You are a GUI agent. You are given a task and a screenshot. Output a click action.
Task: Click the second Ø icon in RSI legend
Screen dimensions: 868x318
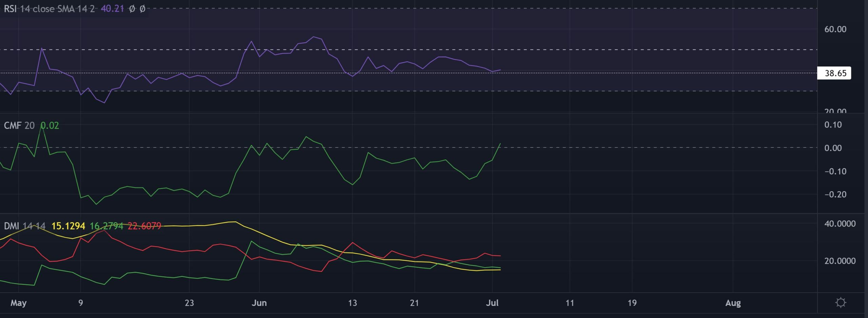coord(142,9)
